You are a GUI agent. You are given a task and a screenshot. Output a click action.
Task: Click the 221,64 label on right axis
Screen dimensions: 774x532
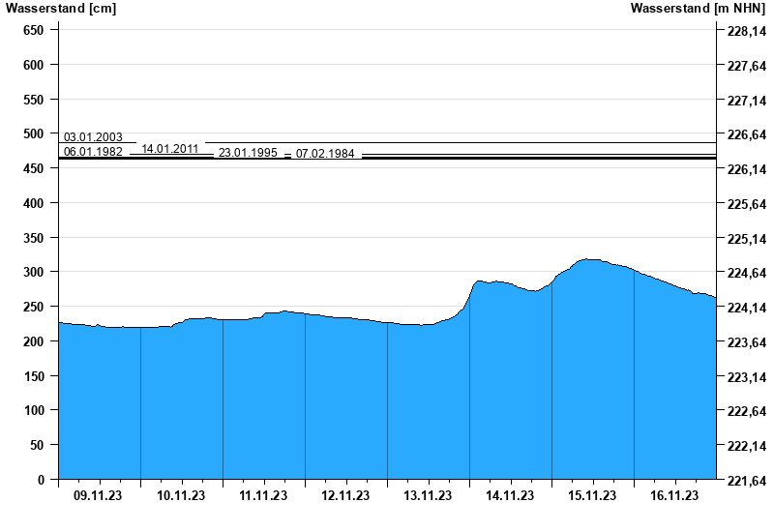pos(746,481)
